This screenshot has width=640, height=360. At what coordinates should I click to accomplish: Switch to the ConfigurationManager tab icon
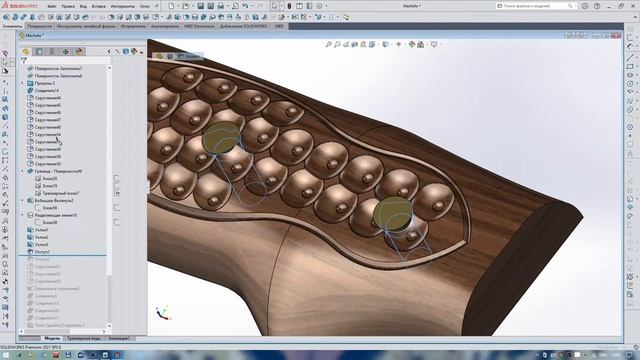[52, 51]
